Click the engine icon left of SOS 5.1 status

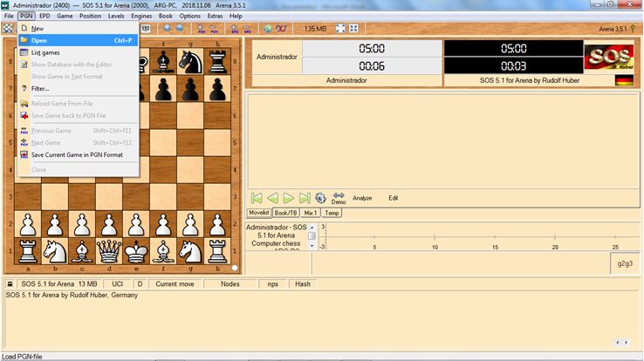click(10, 284)
